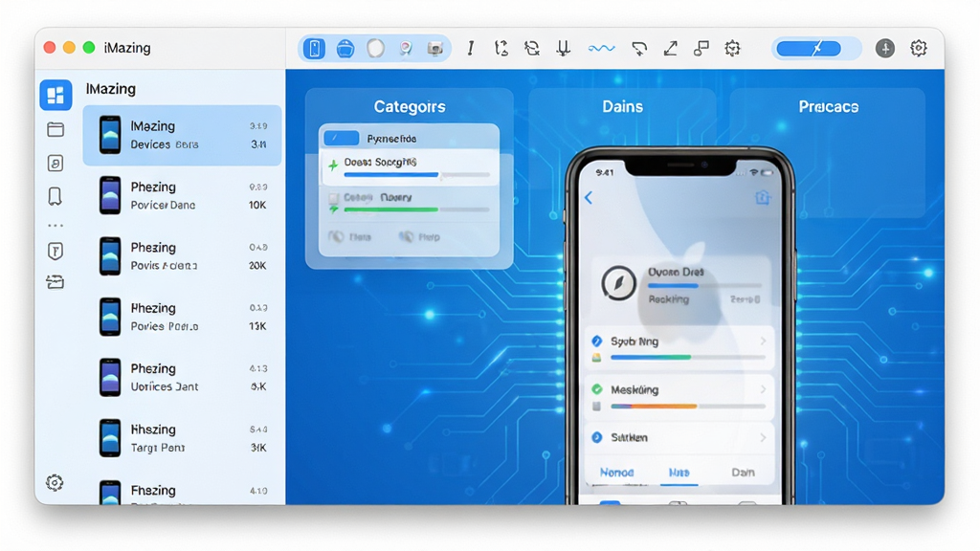Click the pink location pin toolbar icon

coord(406,48)
